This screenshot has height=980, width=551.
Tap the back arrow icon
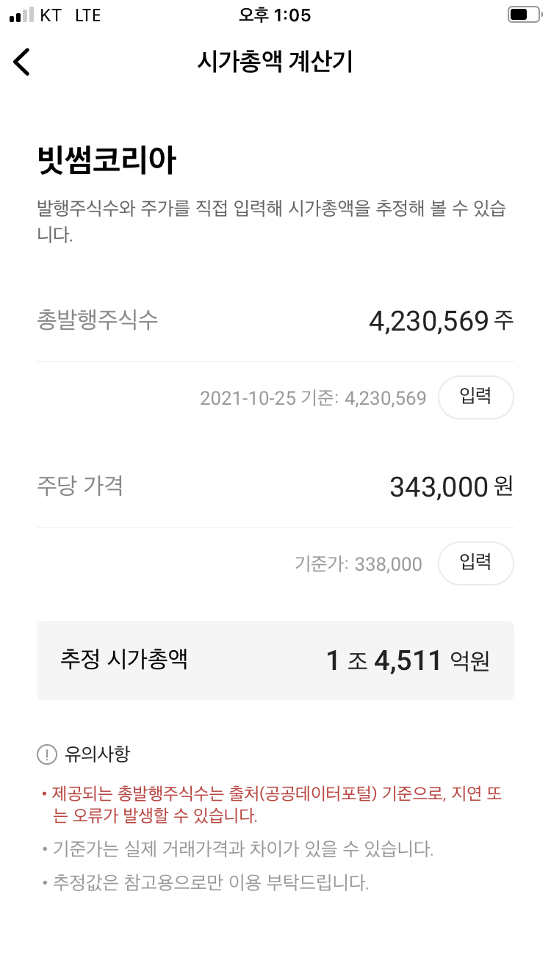[x=22, y=62]
